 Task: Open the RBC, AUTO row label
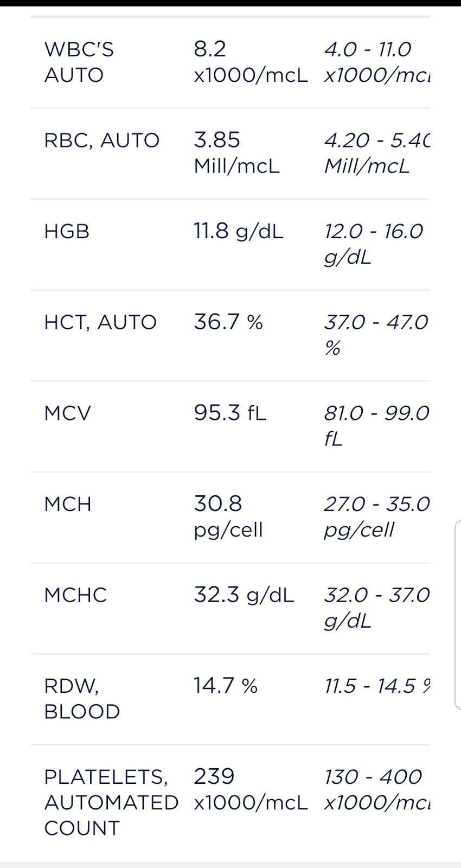pos(102,141)
